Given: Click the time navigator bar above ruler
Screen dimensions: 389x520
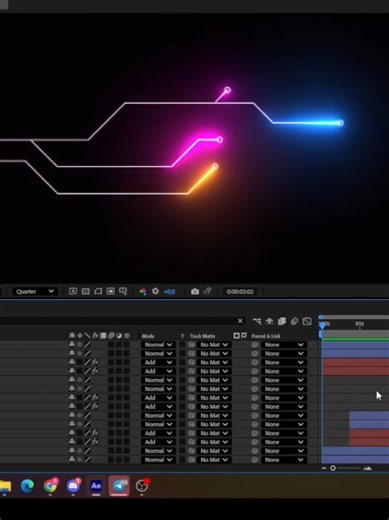Looking at the screenshot, I should 354,317.
